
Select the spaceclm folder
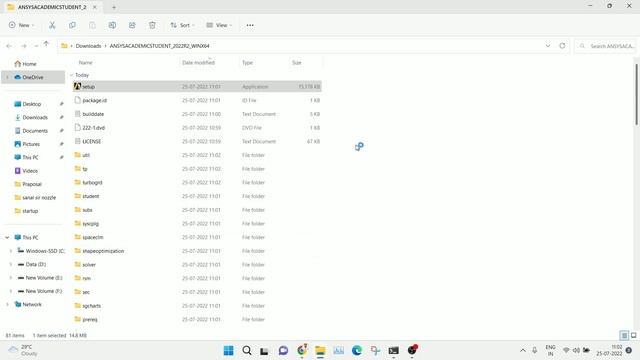(x=198, y=237)
